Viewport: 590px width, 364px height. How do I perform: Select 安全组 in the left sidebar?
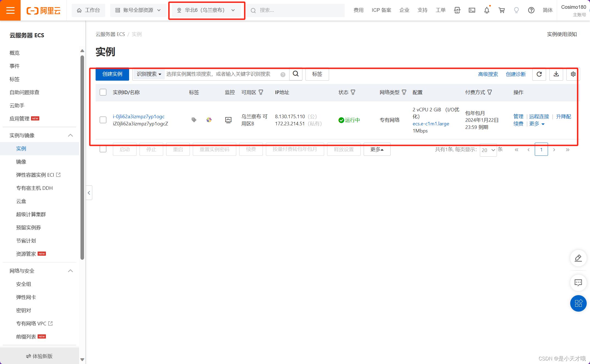point(24,284)
